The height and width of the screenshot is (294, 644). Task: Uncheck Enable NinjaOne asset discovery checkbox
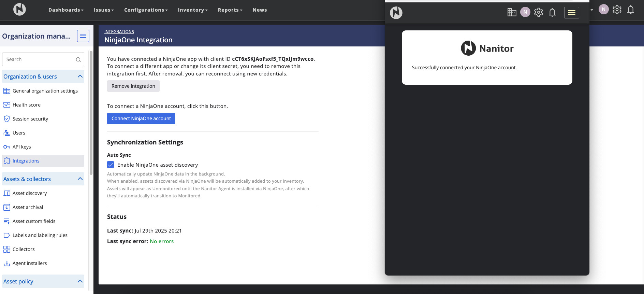[111, 165]
